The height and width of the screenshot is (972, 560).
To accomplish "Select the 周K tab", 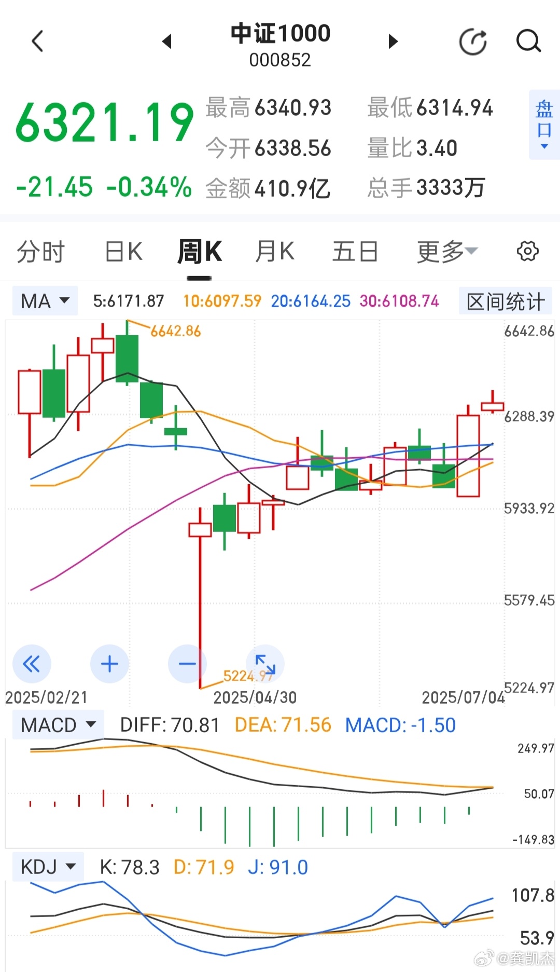I will (x=200, y=252).
